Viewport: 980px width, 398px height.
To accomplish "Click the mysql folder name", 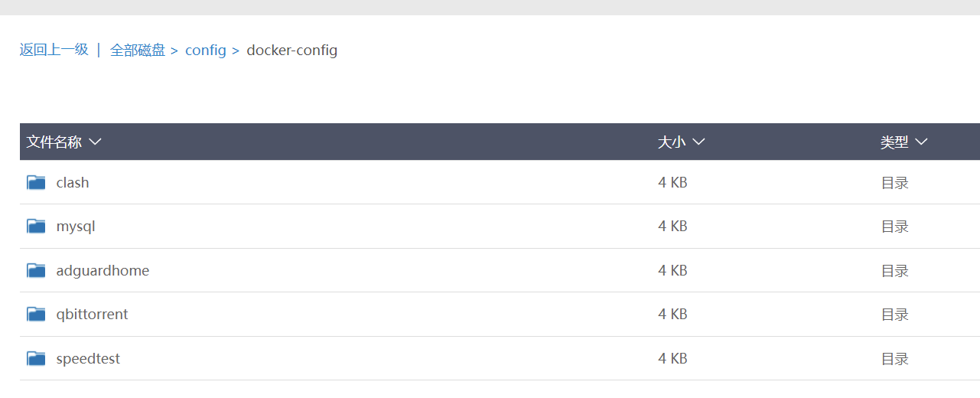I will (x=76, y=227).
